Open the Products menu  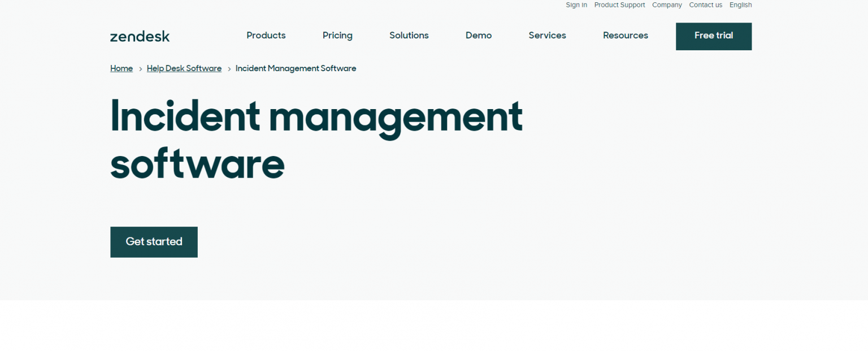tap(266, 36)
